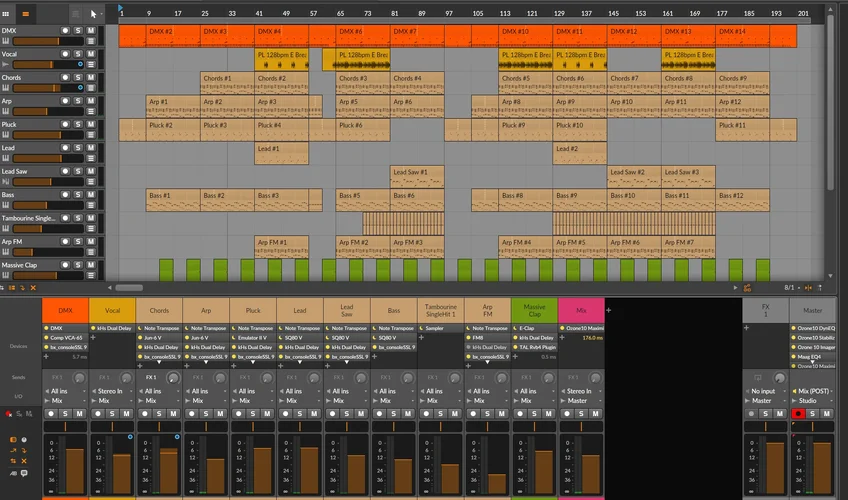This screenshot has width=848, height=500.
Task: Select the Massive Clap mixer channel header
Action: click(534, 311)
